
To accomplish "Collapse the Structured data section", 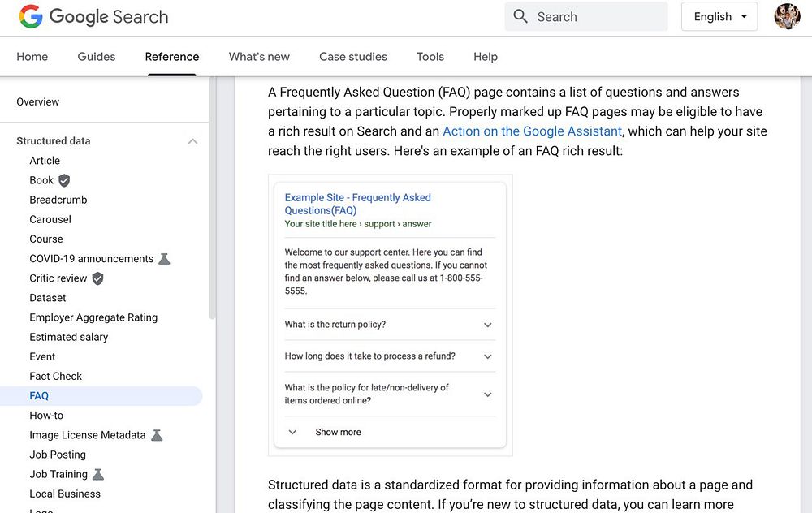I will (192, 141).
